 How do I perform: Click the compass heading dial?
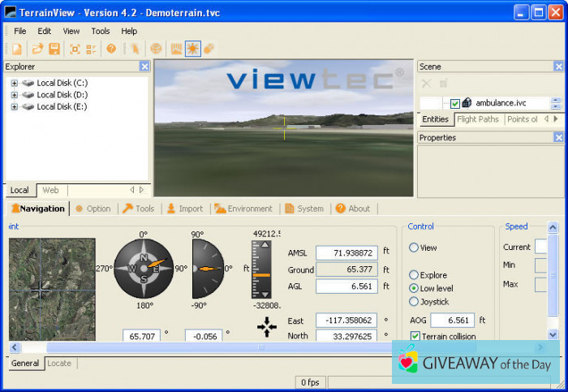pyautogui.click(x=144, y=269)
